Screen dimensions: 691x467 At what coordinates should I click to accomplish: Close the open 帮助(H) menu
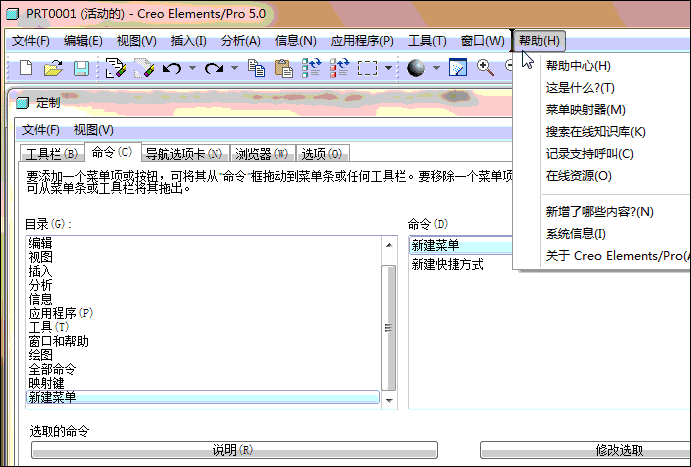[539, 41]
